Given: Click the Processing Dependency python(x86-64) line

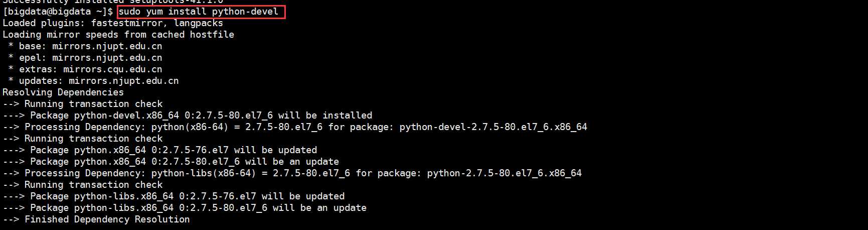Looking at the screenshot, I should pyautogui.click(x=295, y=127).
